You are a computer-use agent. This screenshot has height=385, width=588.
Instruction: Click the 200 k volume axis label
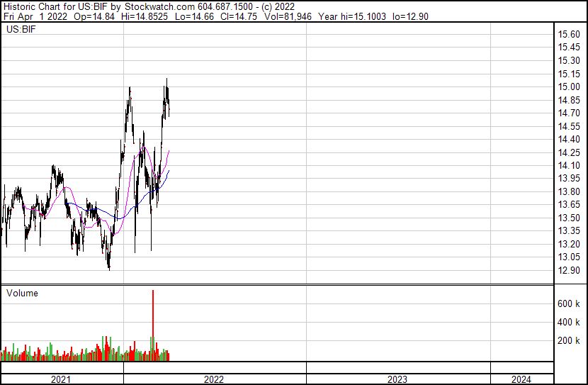click(569, 340)
